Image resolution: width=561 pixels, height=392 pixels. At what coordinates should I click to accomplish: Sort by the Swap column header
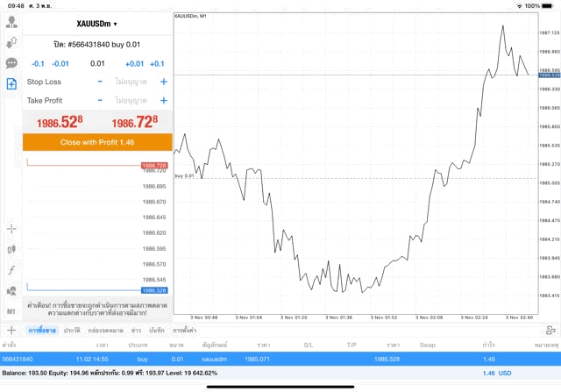(427, 346)
